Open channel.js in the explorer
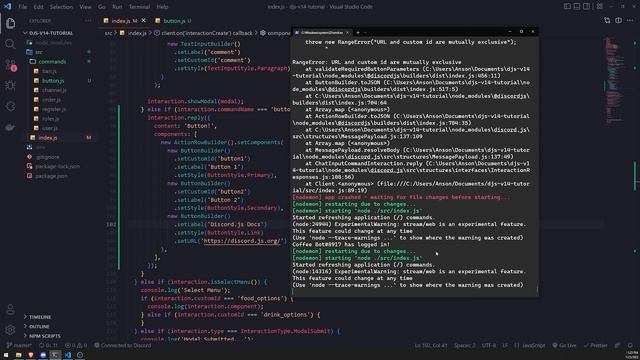 (x=54, y=90)
